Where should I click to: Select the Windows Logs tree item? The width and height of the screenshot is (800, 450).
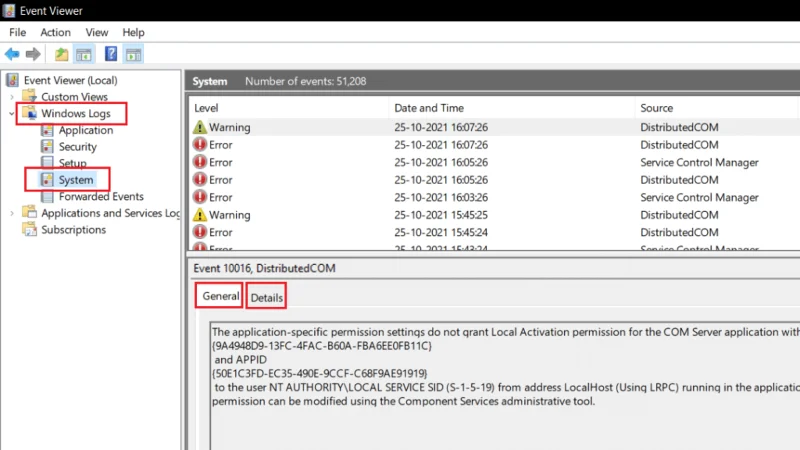point(76,113)
